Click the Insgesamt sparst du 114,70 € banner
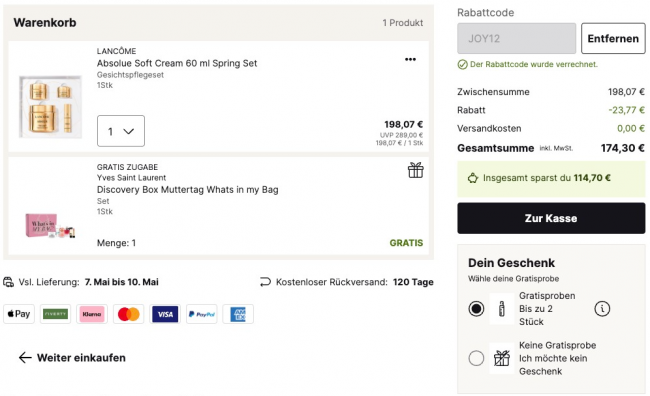Viewport: 650px width, 396px height. [551, 179]
